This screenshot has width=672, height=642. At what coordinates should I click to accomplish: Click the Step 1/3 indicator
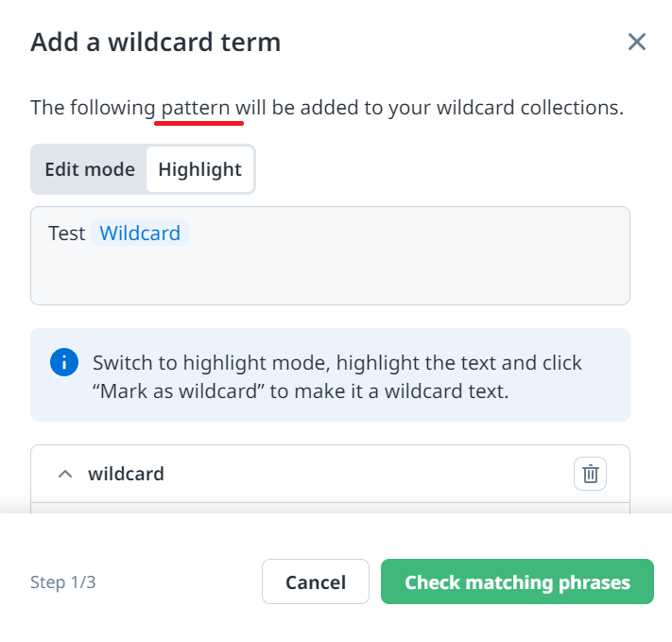[62, 582]
